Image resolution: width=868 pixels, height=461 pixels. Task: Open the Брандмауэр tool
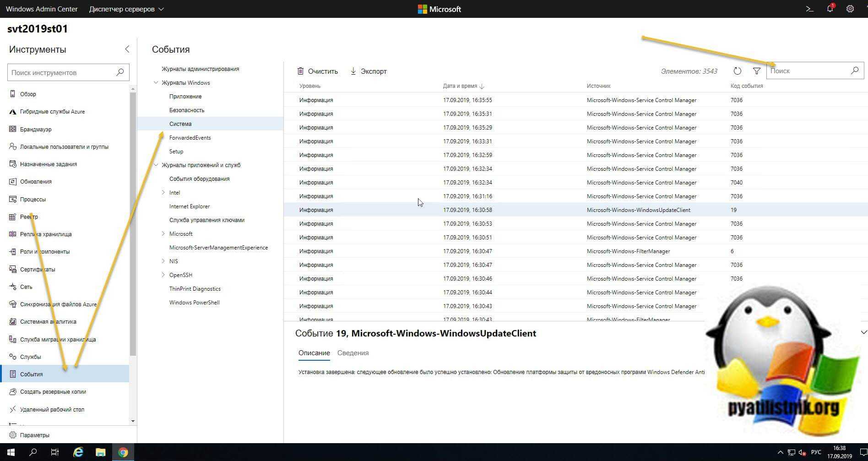36,129
